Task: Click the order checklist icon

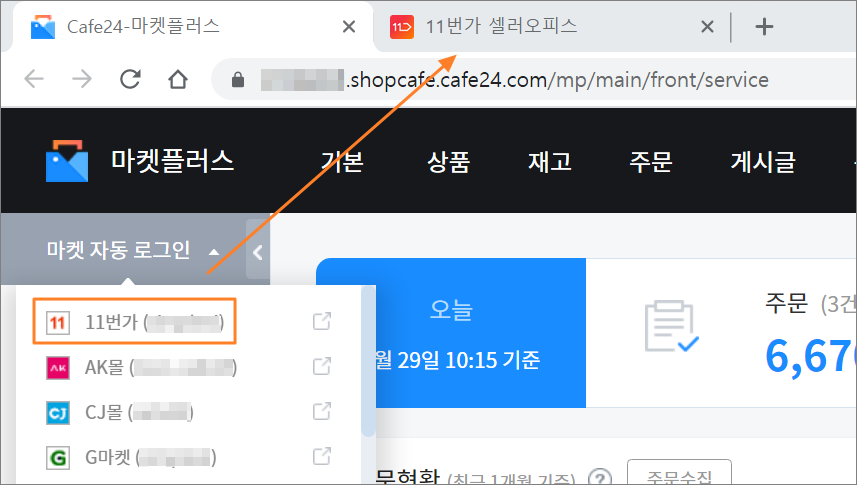Action: [x=671, y=326]
